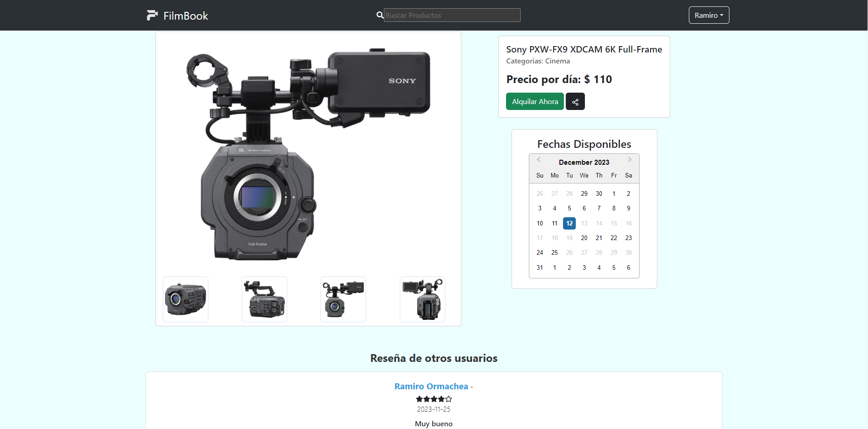Open the FilmBook home link
868x429 pixels.
point(177,16)
